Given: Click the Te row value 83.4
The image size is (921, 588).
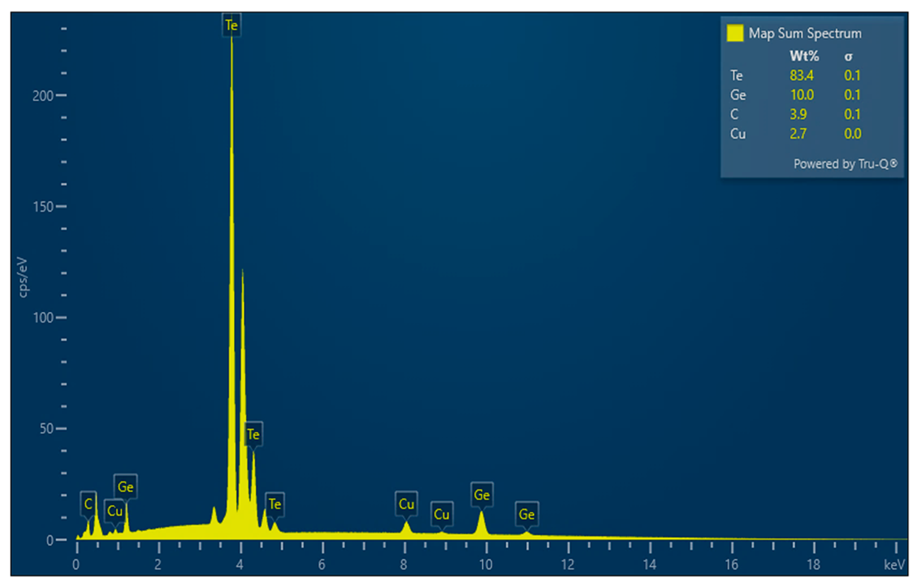Looking at the screenshot, I should pyautogui.click(x=802, y=75).
